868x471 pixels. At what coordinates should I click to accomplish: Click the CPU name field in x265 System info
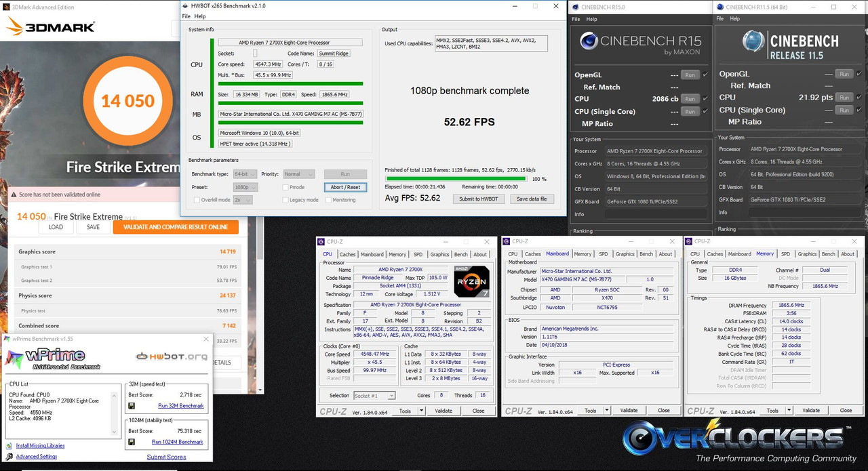click(x=290, y=42)
